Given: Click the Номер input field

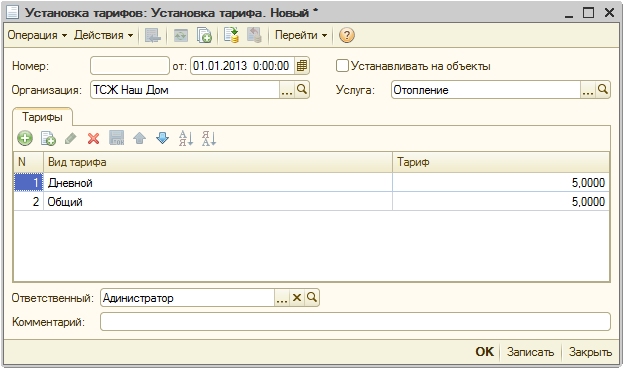Looking at the screenshot, I should 130,66.
